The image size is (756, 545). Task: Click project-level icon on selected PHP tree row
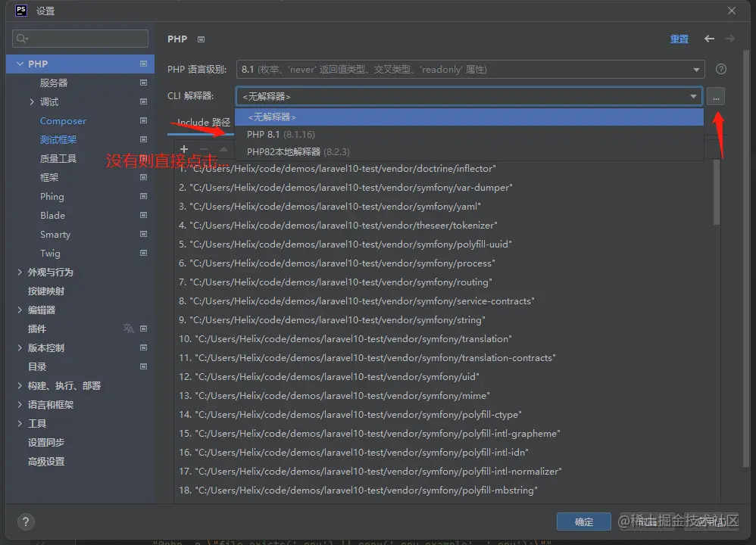point(143,64)
